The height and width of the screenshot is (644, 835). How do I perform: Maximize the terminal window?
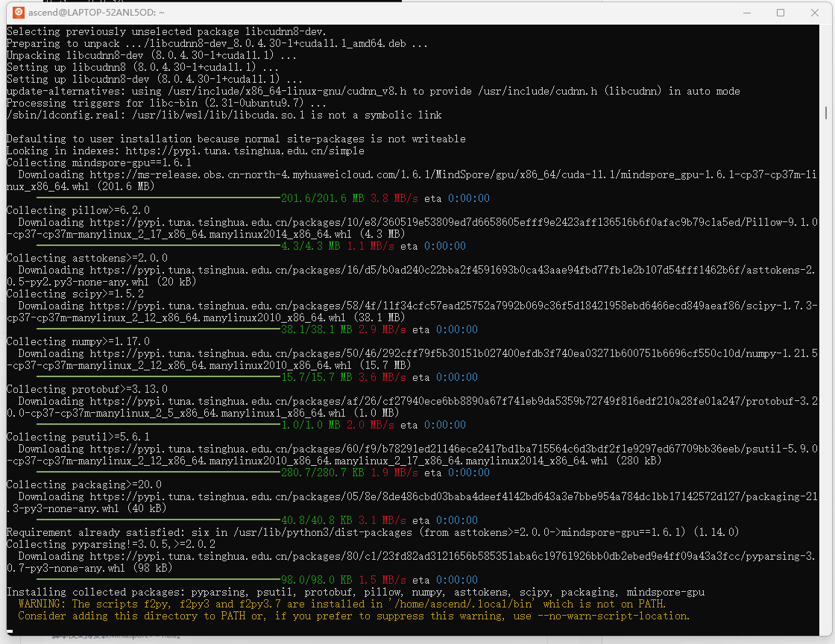780,13
